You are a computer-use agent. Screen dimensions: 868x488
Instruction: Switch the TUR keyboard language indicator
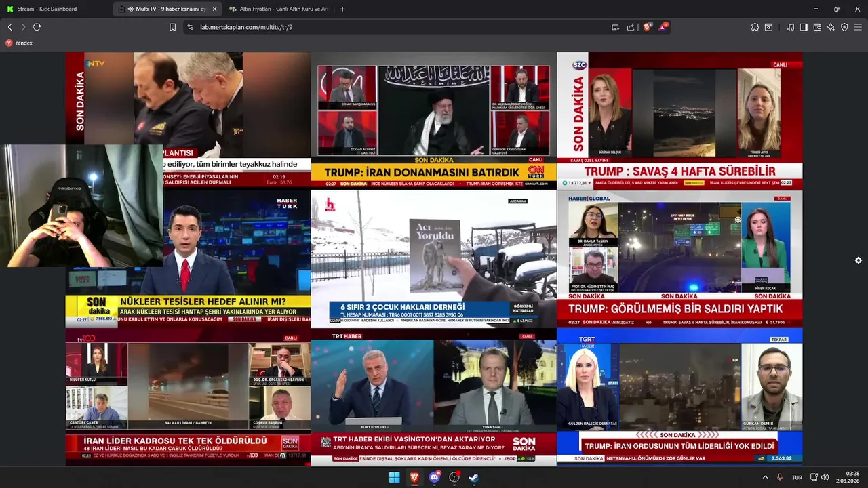click(797, 477)
